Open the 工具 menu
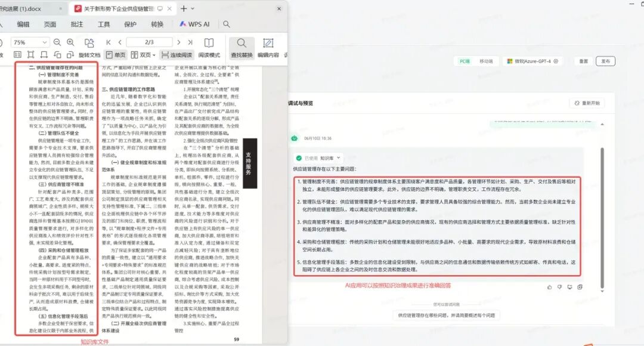The width and height of the screenshot is (644, 346). 104,24
